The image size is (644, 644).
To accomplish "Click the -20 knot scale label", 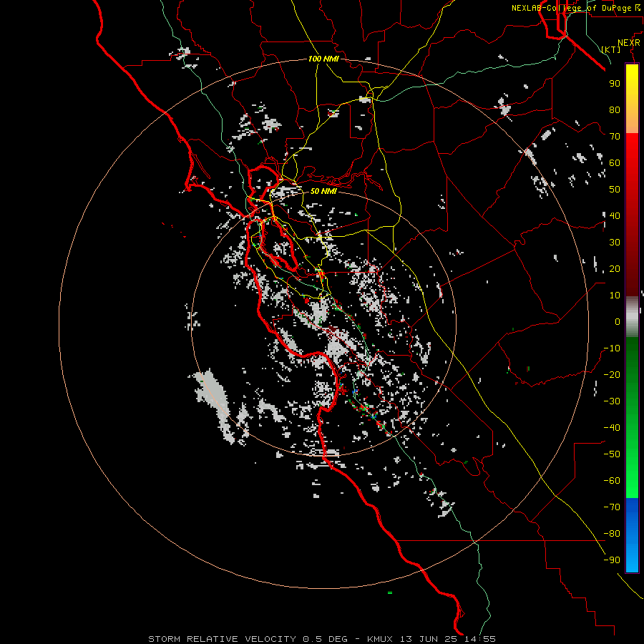I will 612,374.
